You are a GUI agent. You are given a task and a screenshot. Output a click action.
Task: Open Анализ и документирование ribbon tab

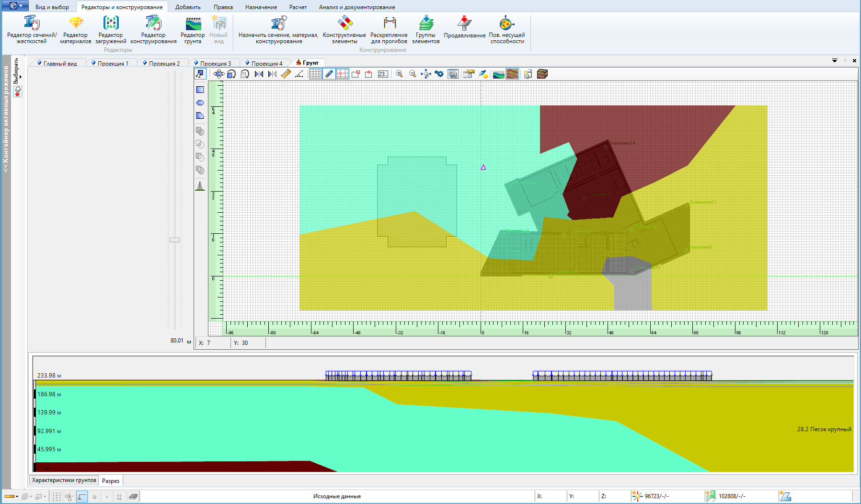click(357, 7)
